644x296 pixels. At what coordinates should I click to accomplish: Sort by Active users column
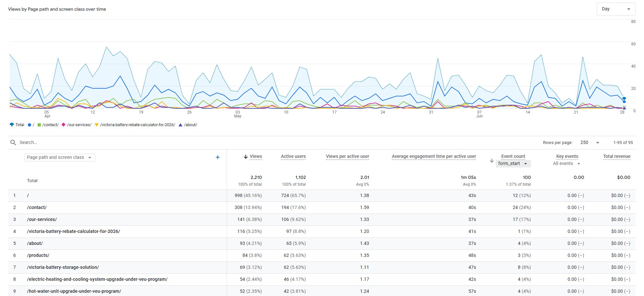coord(293,156)
